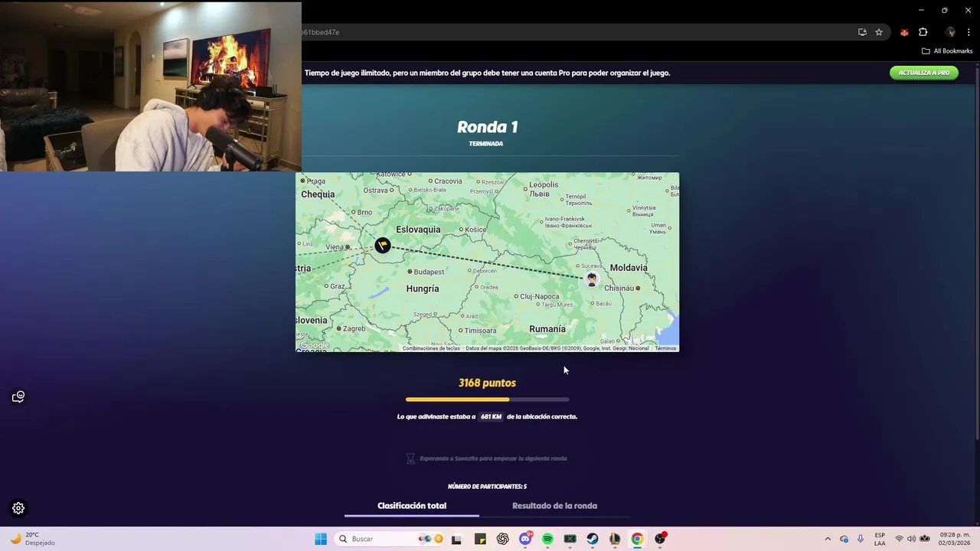Click the yellow flag marker on map
This screenshot has width=980, height=551.
[x=382, y=245]
